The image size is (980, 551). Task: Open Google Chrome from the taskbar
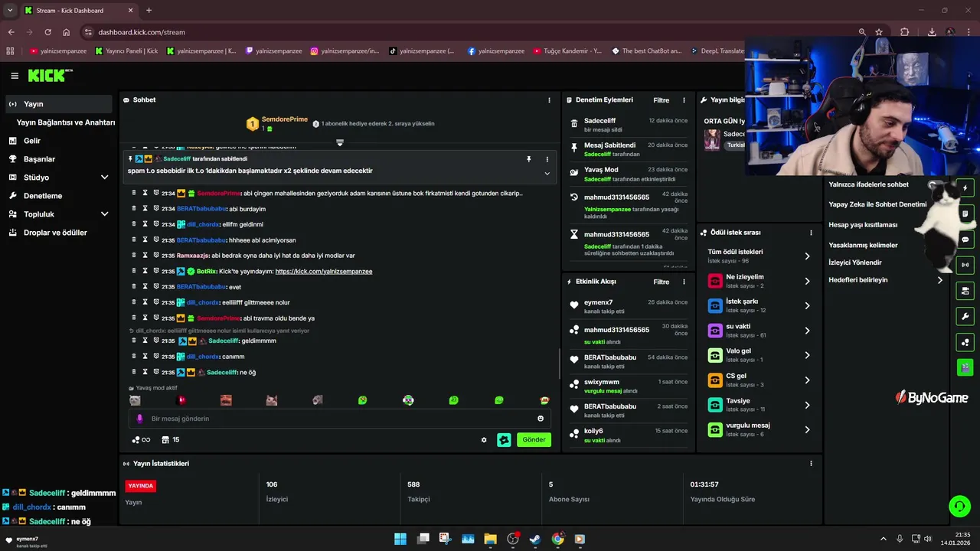557,539
